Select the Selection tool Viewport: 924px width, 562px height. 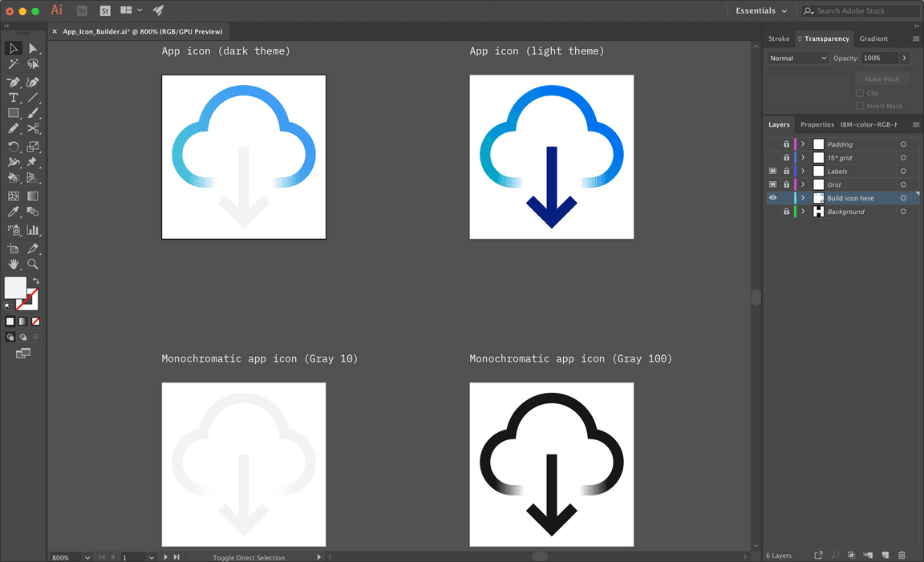coord(13,48)
